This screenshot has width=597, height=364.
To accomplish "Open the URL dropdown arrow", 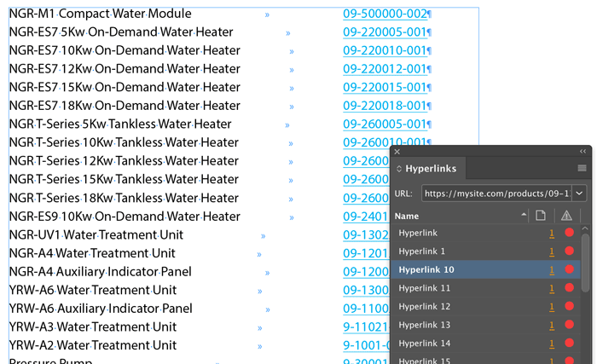I will pyautogui.click(x=579, y=194).
